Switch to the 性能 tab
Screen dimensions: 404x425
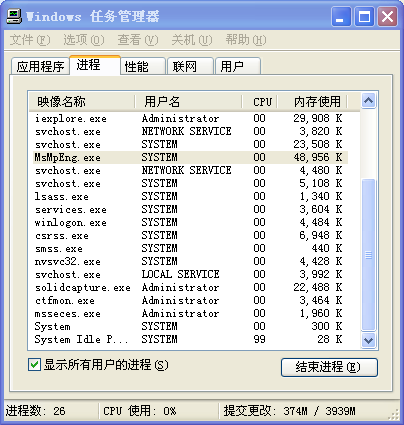coord(143,66)
